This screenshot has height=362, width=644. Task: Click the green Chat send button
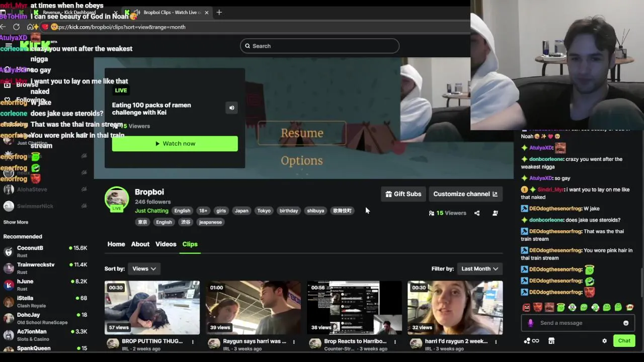(x=624, y=341)
